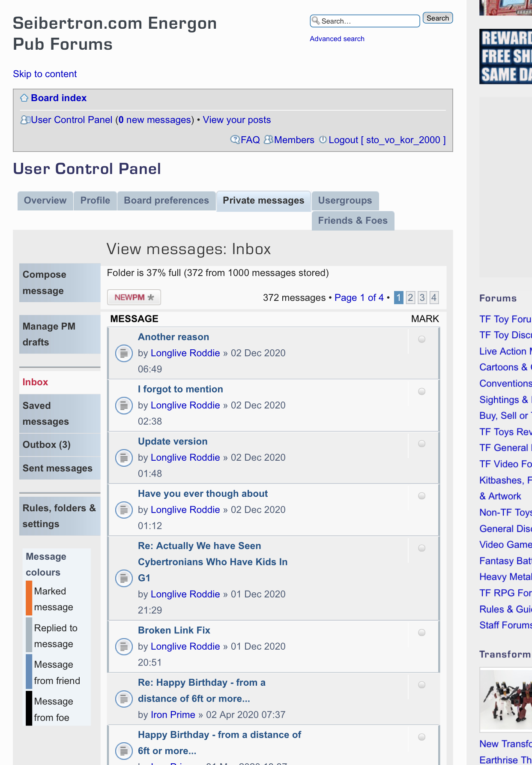Mark the I forgot to mention message
This screenshot has width=532, height=765.
(421, 392)
